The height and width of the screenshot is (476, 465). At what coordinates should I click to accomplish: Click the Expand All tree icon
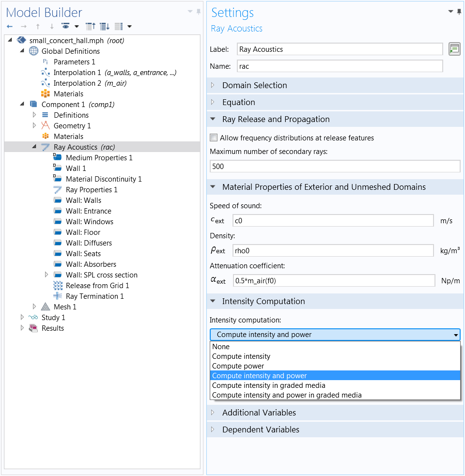(105, 27)
